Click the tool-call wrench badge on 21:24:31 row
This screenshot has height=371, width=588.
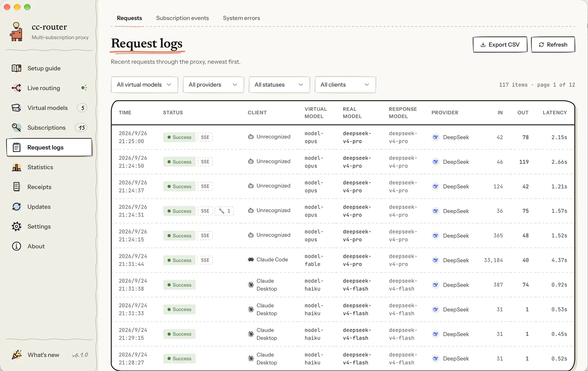tap(224, 211)
